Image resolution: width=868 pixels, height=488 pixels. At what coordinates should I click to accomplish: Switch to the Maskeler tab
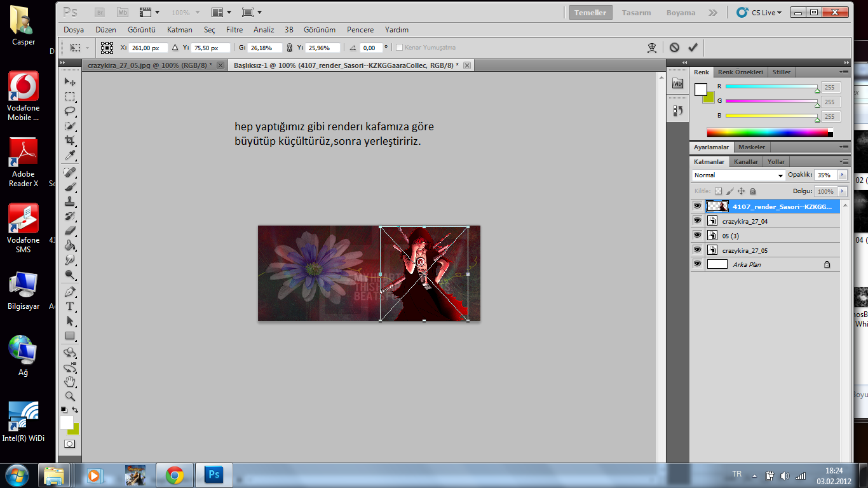pyautogui.click(x=752, y=147)
